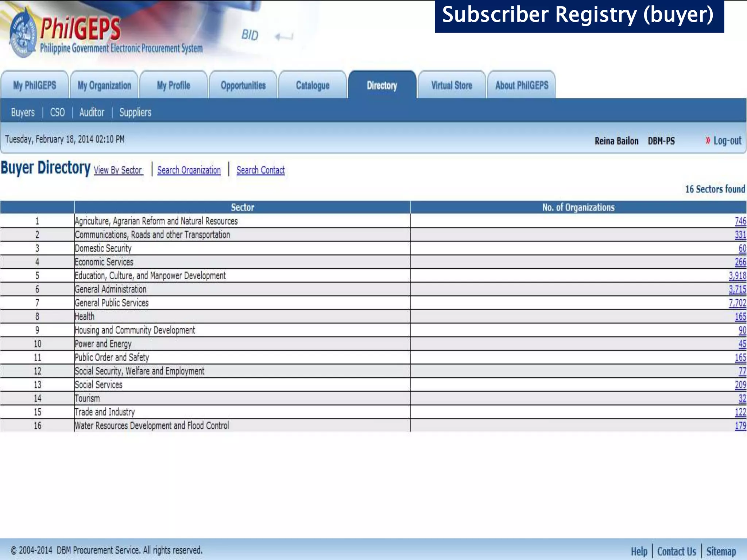Open the Opportunities tab
Viewport: 747px width, 560px height.
coord(243,85)
